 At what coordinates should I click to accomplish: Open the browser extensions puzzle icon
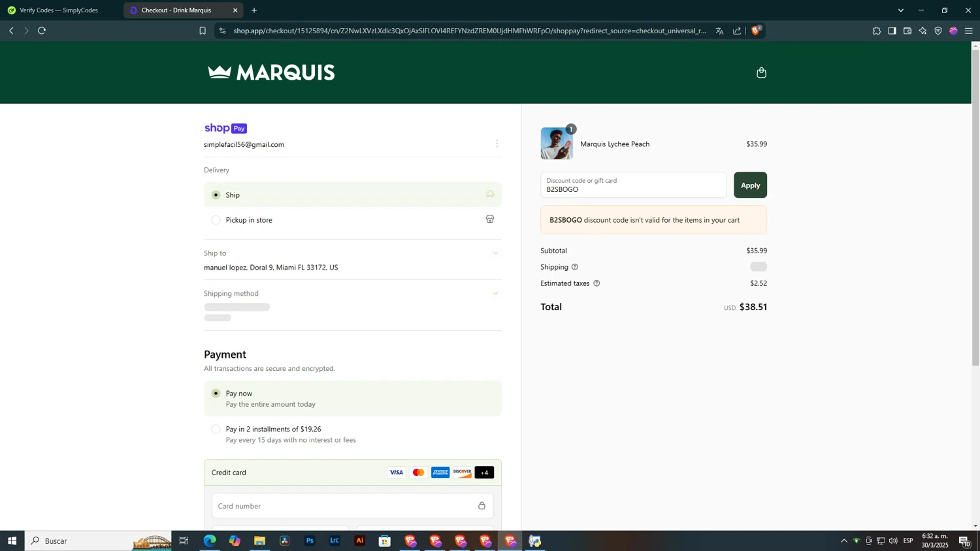(x=877, y=31)
